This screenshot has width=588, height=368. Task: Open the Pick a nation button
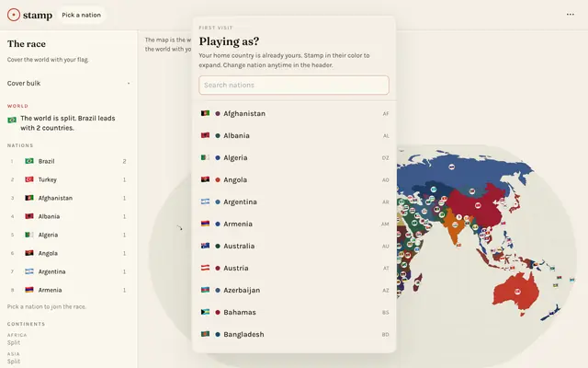pyautogui.click(x=82, y=15)
